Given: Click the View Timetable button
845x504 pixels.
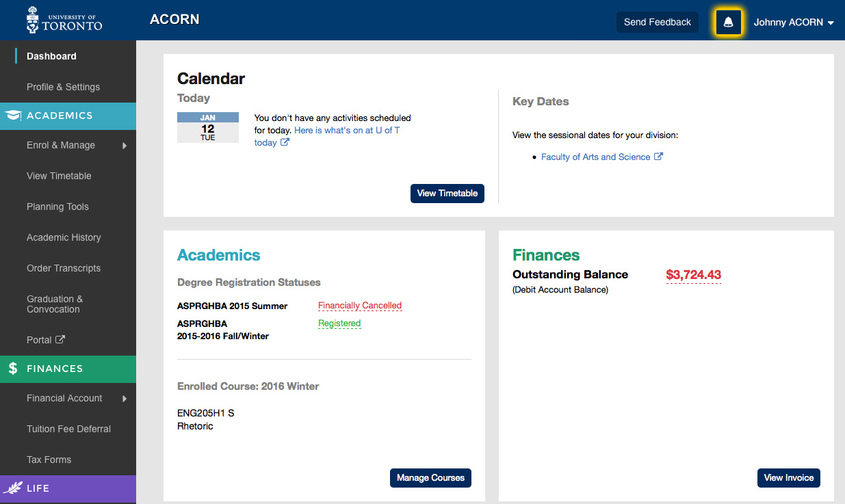Looking at the screenshot, I should pos(447,194).
